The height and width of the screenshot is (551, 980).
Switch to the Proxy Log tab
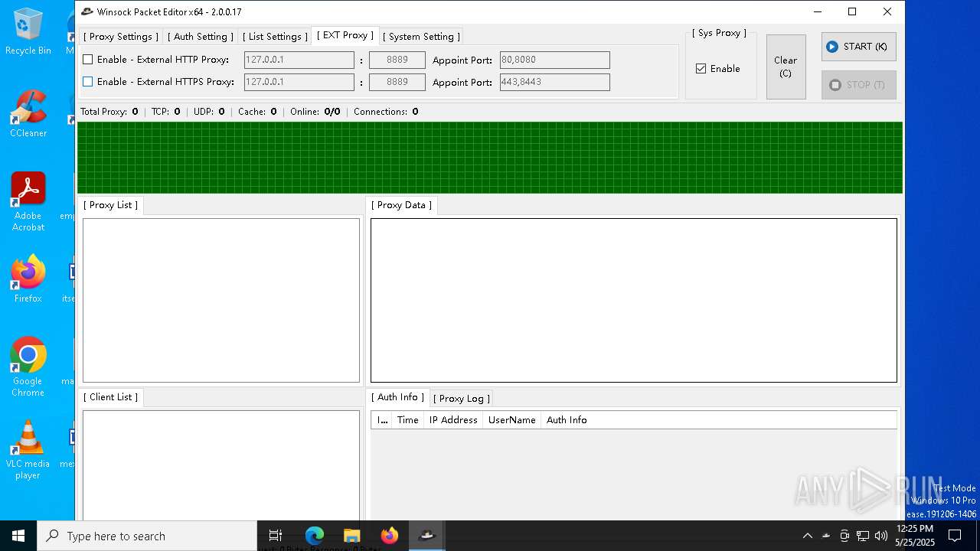coord(462,399)
